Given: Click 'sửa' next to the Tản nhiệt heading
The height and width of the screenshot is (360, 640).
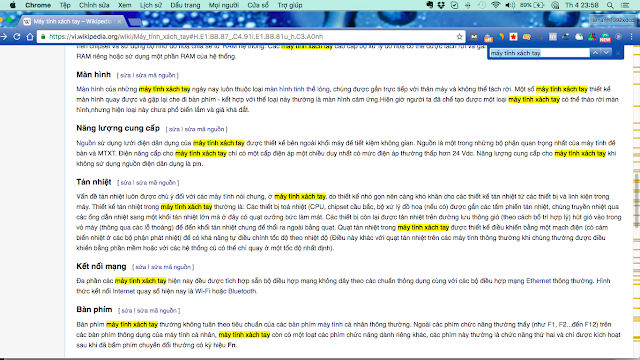Looking at the screenshot, I should click(126, 183).
